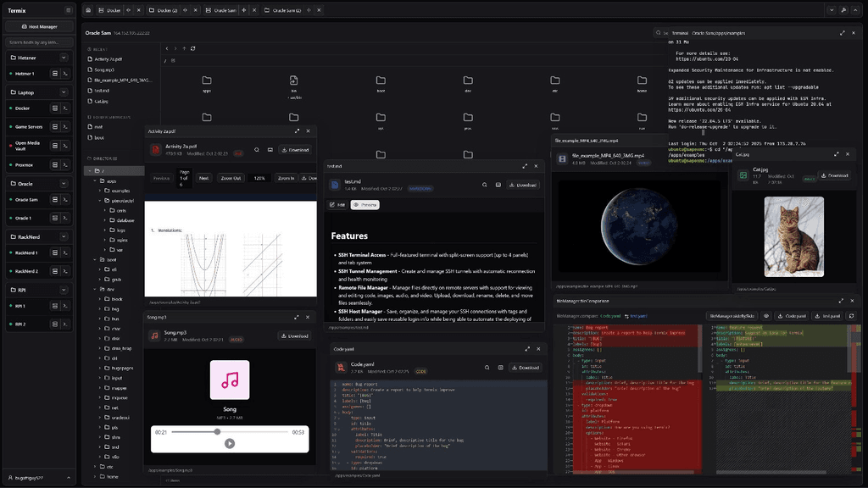Image resolution: width=868 pixels, height=488 pixels.
Task: Open the Host Manager
Action: [x=39, y=26]
